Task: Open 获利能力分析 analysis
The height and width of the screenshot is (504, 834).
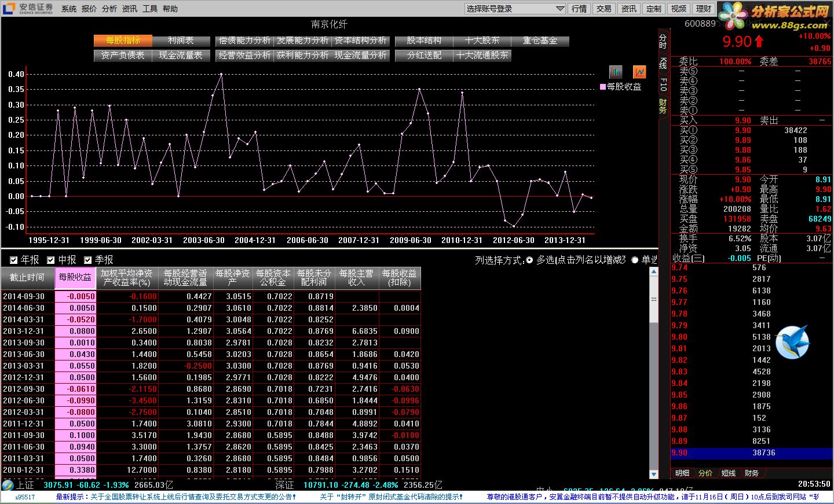Action: click(302, 56)
